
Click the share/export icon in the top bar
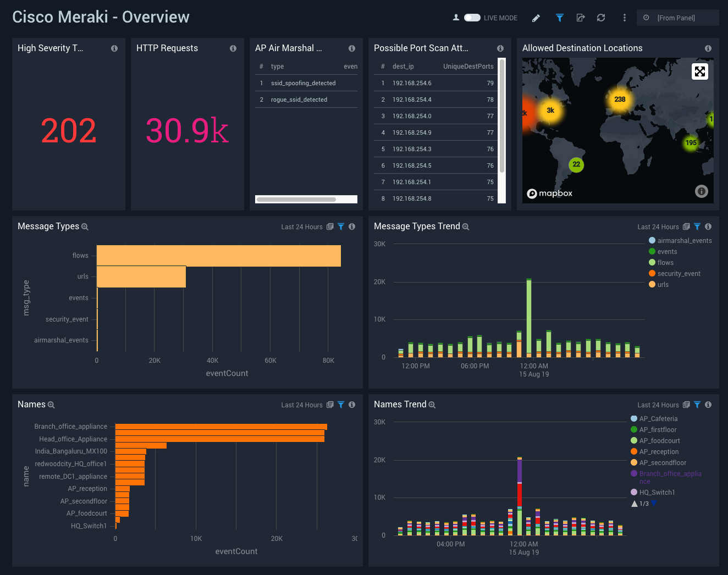(x=580, y=18)
